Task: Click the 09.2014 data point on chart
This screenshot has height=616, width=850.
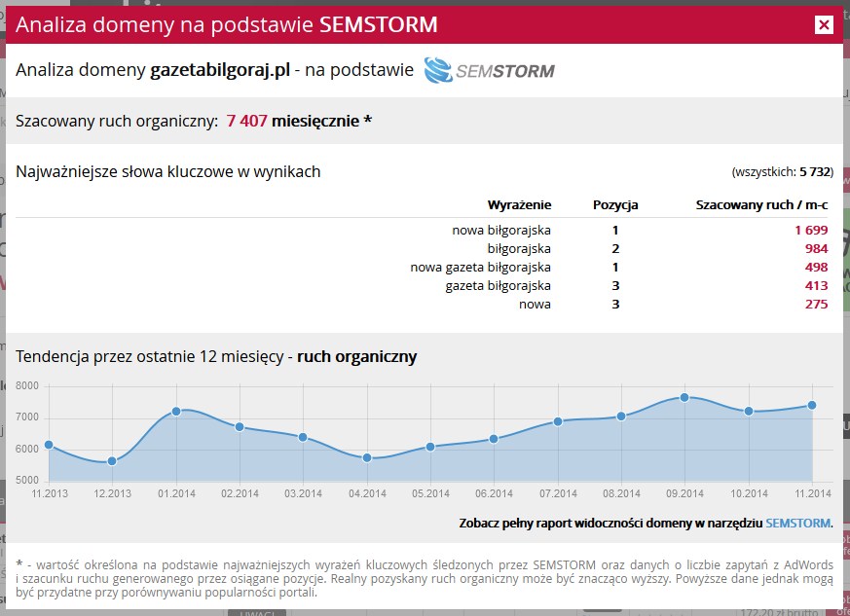Action: (684, 398)
